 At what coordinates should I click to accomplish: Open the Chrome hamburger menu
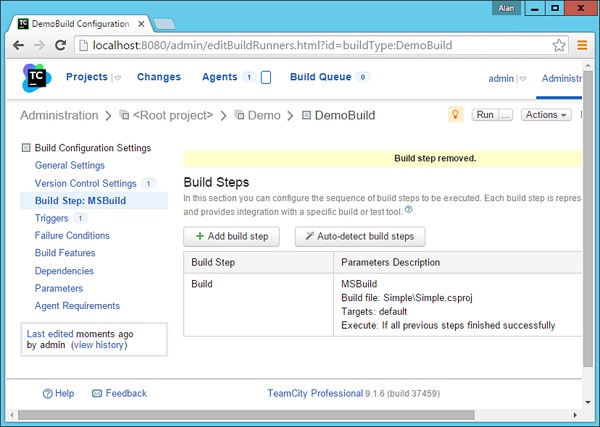click(x=582, y=45)
